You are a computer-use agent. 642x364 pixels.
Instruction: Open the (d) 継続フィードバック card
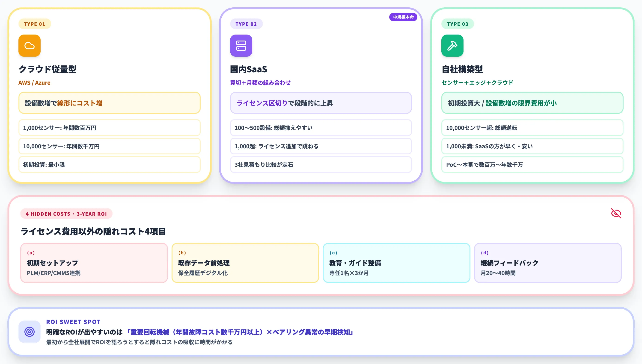tap(548, 263)
